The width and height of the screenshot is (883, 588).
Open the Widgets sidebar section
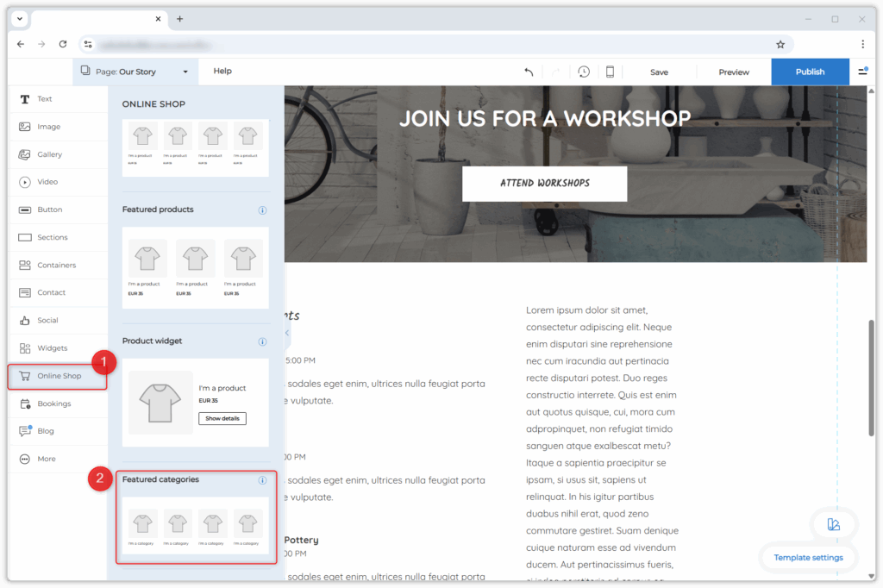(x=52, y=348)
